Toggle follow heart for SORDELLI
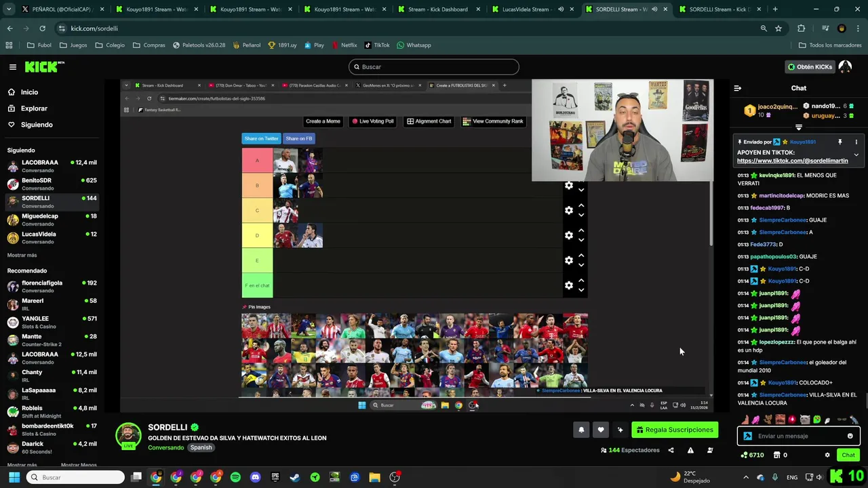Screen dimensions: 868x488 600,430
